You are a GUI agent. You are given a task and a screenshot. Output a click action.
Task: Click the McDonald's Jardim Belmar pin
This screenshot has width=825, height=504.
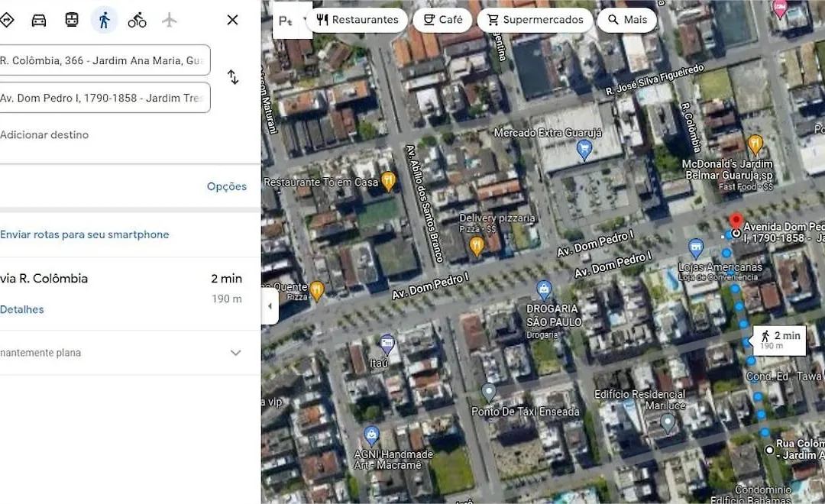755,144
